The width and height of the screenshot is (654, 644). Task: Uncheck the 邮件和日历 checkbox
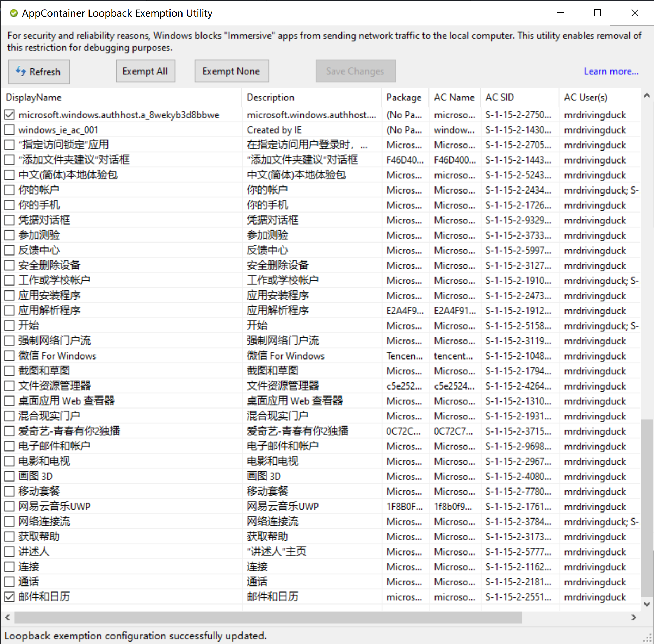pos(10,597)
